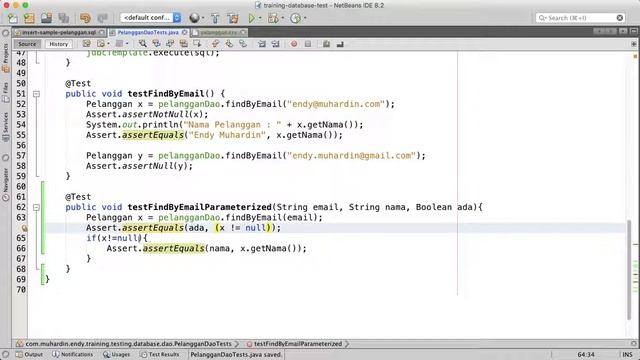Click the Save All toolbar icon
The width and height of the screenshot is (640, 360).
tap(63, 18)
